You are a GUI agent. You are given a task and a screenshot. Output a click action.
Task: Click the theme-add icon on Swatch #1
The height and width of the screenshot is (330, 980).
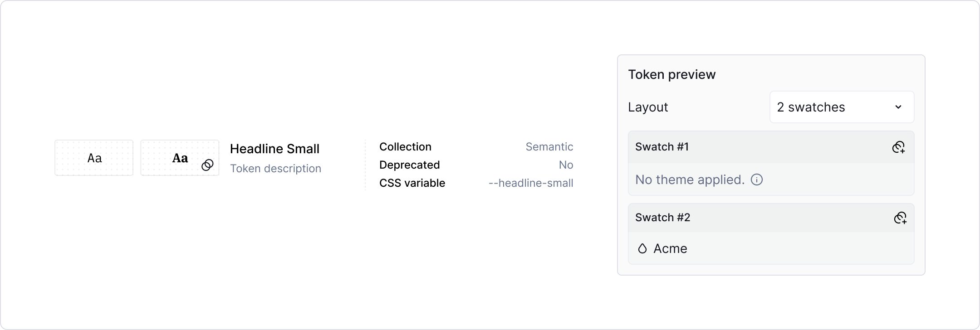click(901, 147)
